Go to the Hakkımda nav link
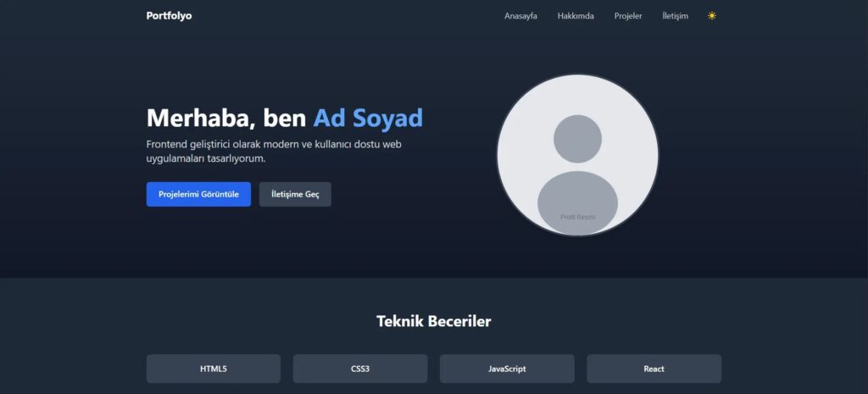Viewport: 868px width, 394px height. tap(576, 16)
